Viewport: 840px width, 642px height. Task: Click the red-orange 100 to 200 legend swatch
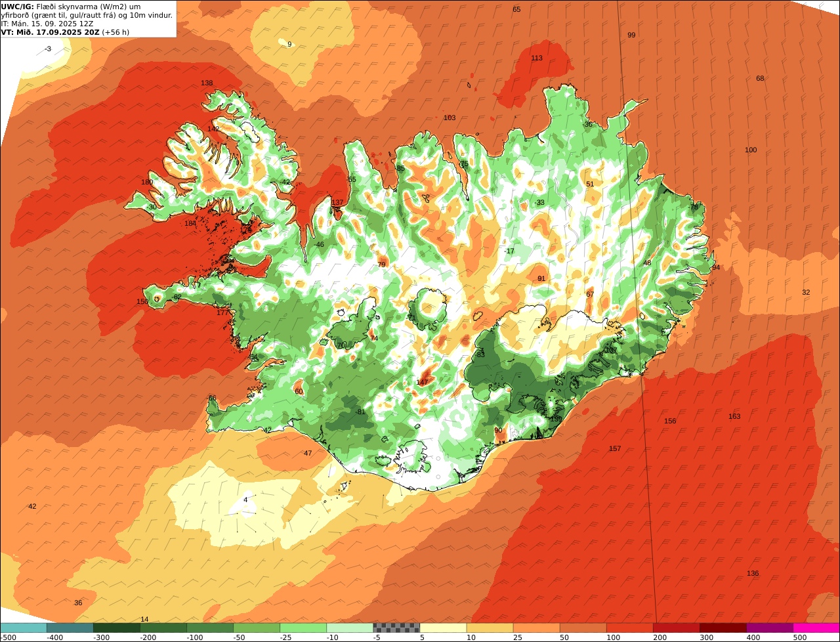pyautogui.click(x=629, y=628)
